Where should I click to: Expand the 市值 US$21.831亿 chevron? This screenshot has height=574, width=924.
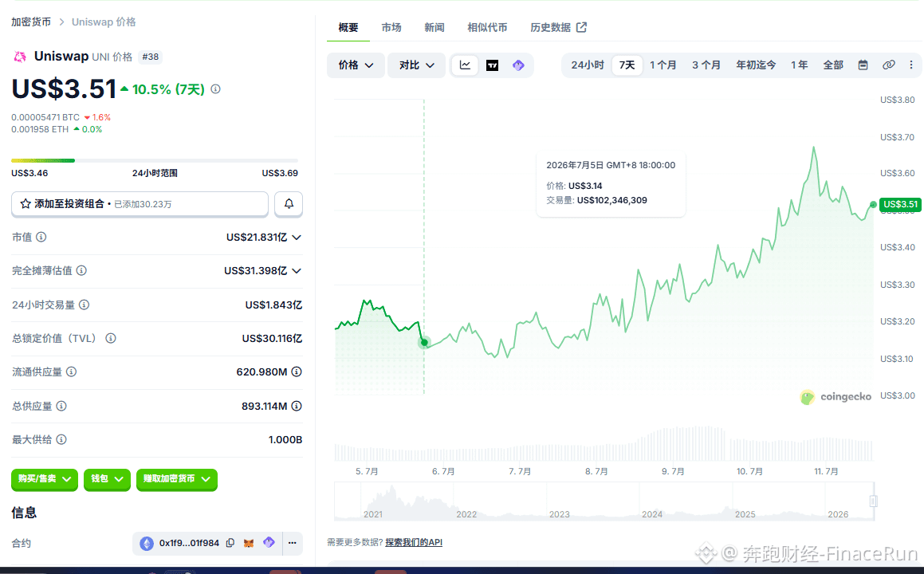coord(297,237)
